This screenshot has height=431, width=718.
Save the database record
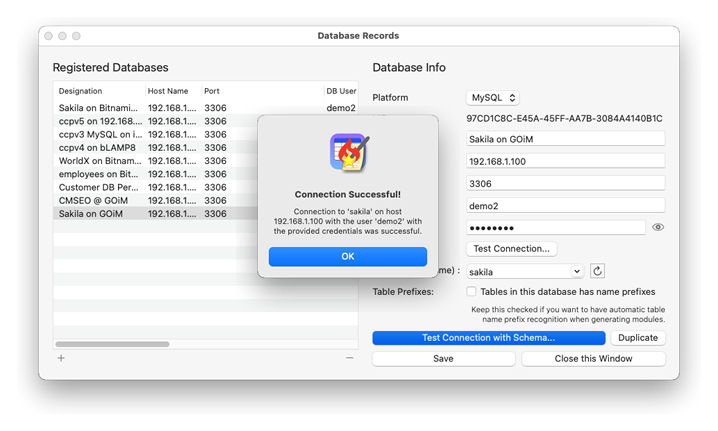tap(443, 359)
